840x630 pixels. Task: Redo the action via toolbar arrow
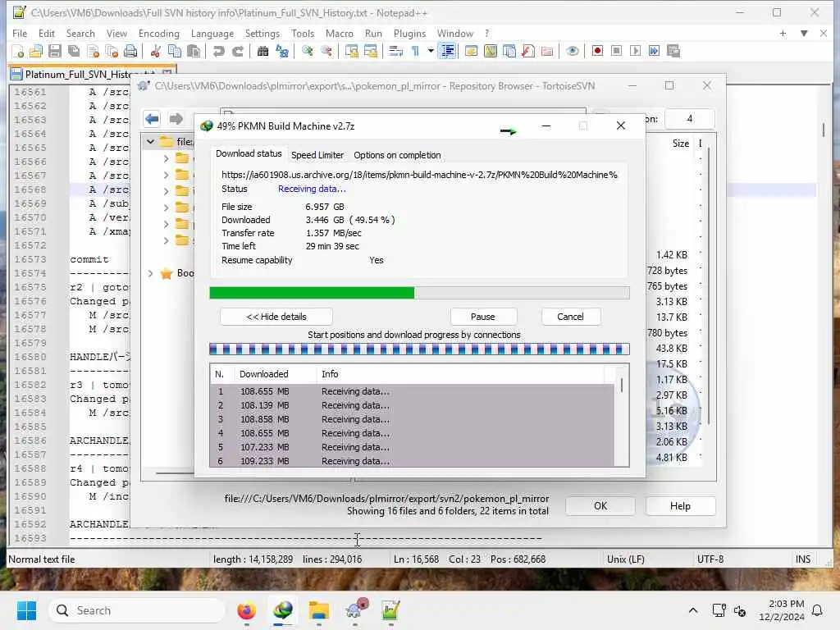point(238,52)
